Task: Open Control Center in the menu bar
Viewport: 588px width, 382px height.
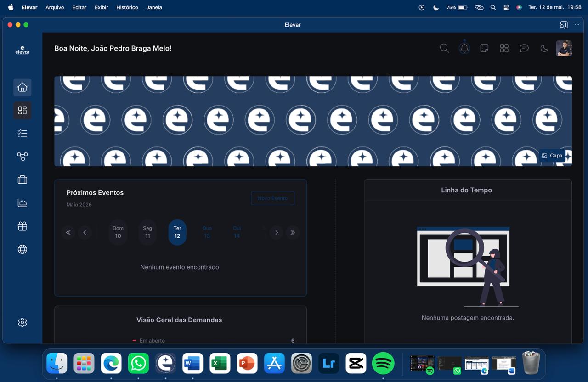Action: (x=506, y=7)
